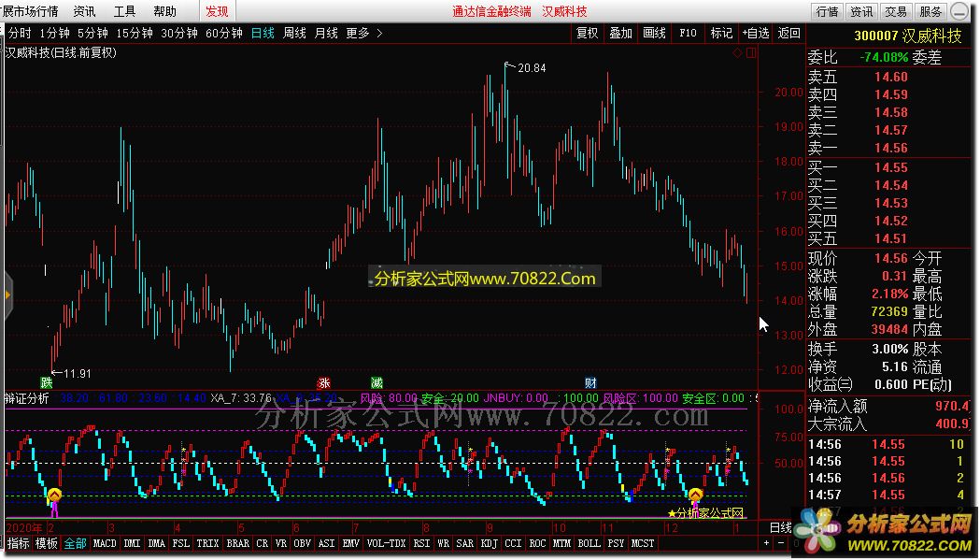Click the red diamond icon above the chart
This screenshot has width=980, height=560.
(x=737, y=52)
